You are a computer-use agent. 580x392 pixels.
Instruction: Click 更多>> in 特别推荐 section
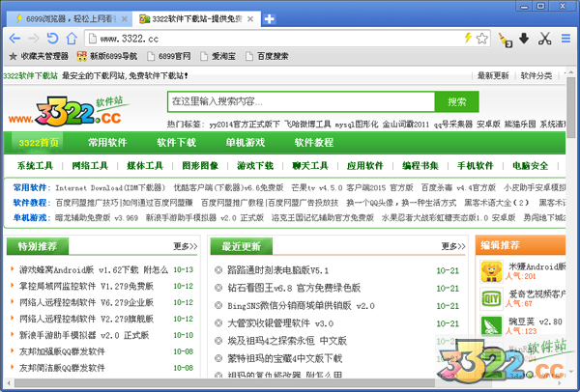(186, 246)
